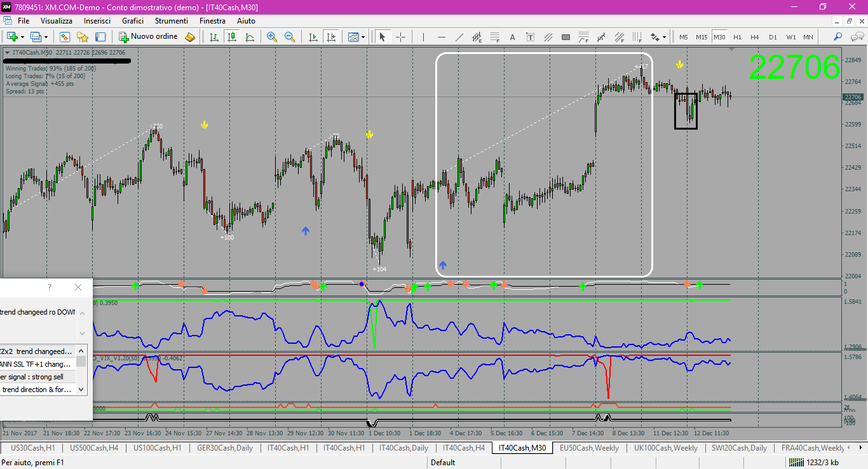Open the Navigator folder-star icon
The width and height of the screenshot is (868, 469).
pyautogui.click(x=82, y=37)
